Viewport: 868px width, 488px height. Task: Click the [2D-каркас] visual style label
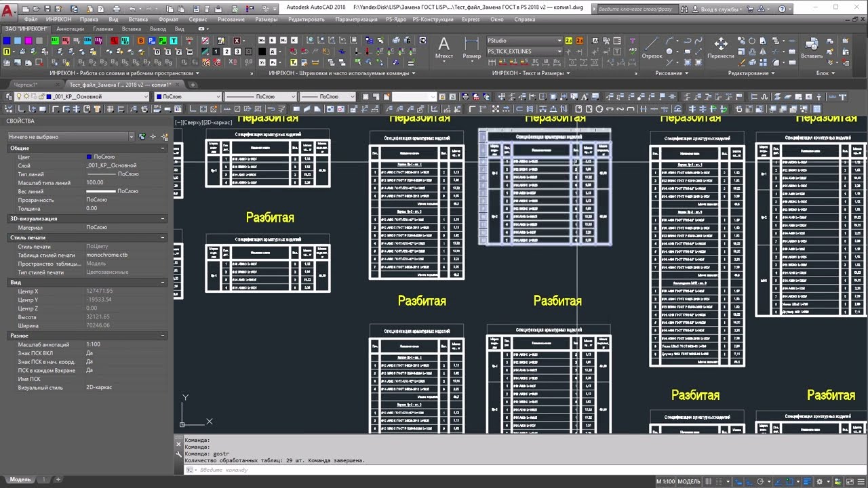(219, 122)
